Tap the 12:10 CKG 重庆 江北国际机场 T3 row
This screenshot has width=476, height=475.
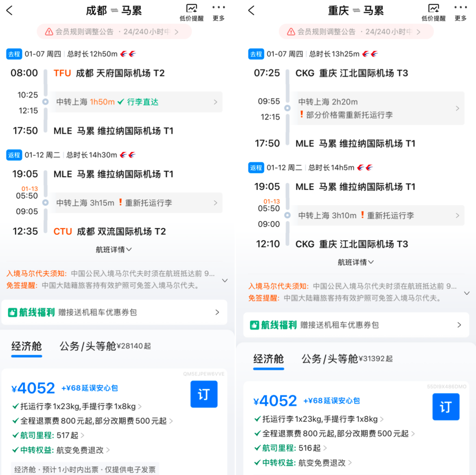click(x=332, y=244)
